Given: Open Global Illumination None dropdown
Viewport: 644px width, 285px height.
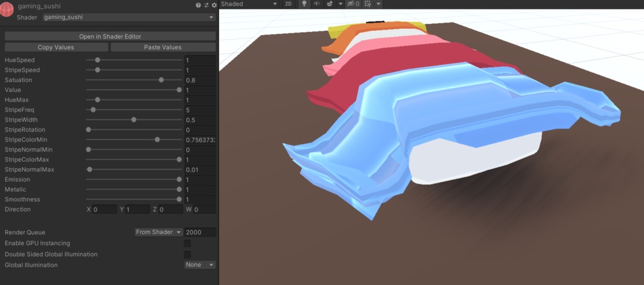Looking at the screenshot, I should point(200,265).
